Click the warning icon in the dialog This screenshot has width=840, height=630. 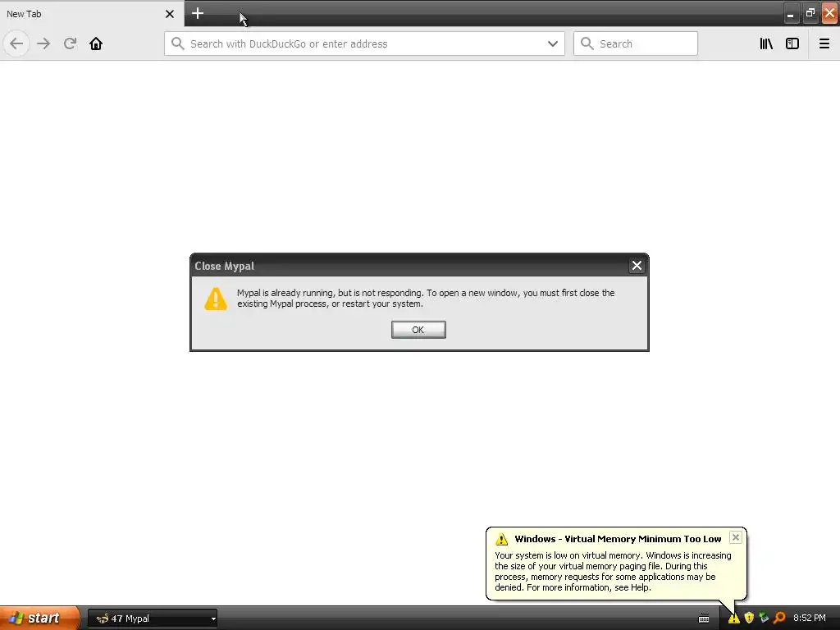click(x=216, y=299)
